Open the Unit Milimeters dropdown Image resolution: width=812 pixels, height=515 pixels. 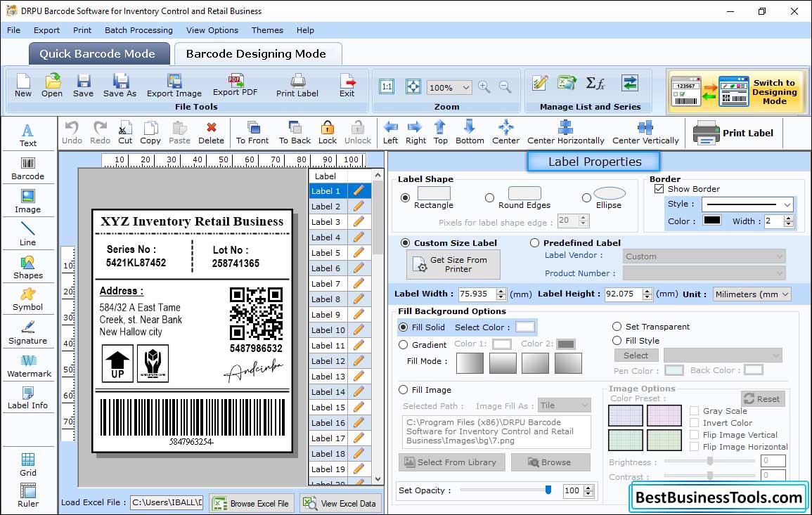click(x=752, y=294)
